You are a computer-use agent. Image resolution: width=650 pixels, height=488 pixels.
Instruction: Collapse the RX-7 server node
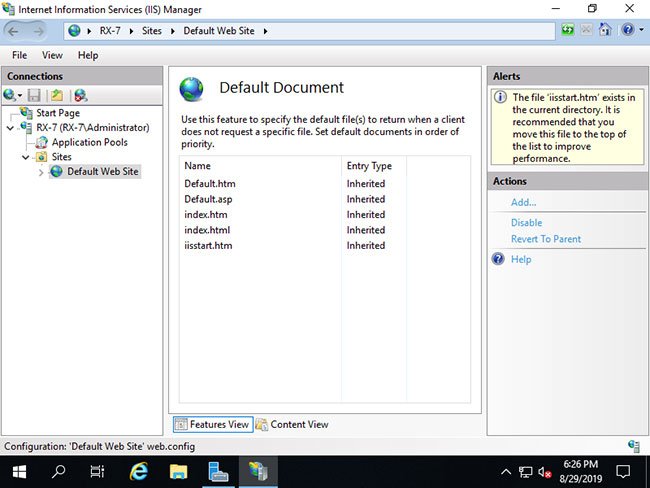[x=10, y=128]
